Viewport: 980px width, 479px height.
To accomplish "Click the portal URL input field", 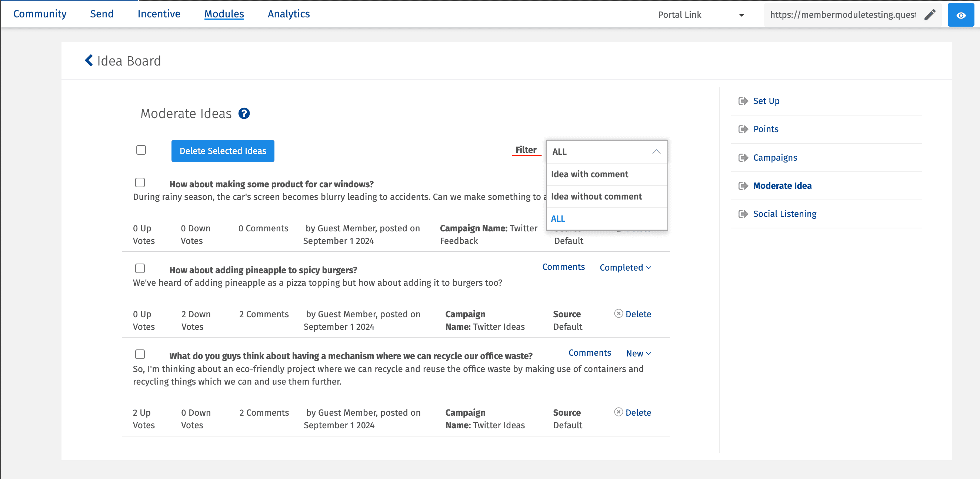I will 842,15.
